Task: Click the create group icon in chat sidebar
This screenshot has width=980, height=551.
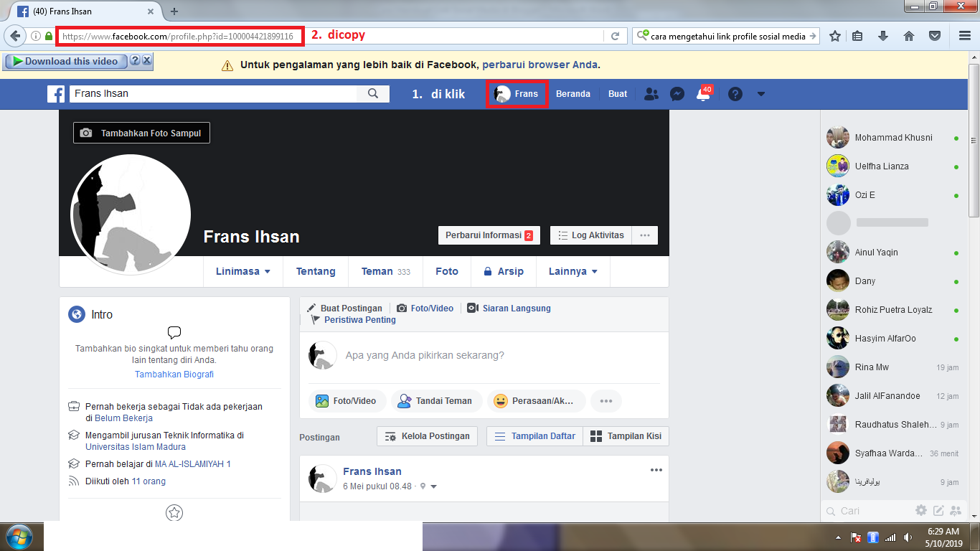Action: [955, 511]
